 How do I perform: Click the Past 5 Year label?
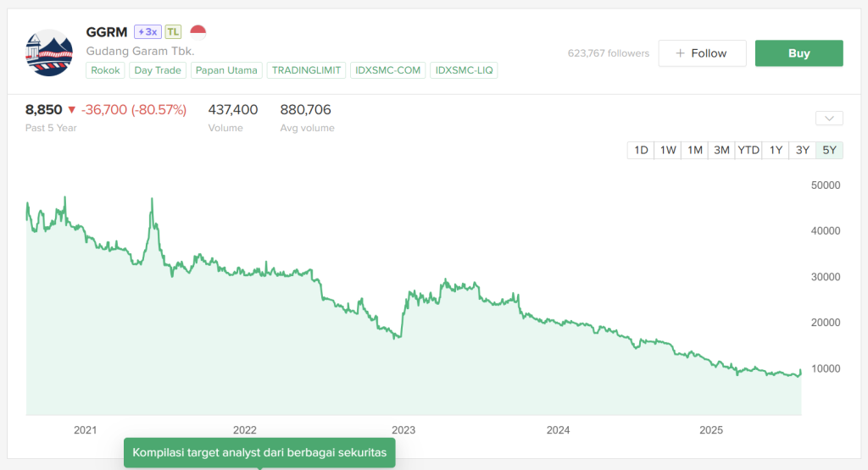(51, 128)
